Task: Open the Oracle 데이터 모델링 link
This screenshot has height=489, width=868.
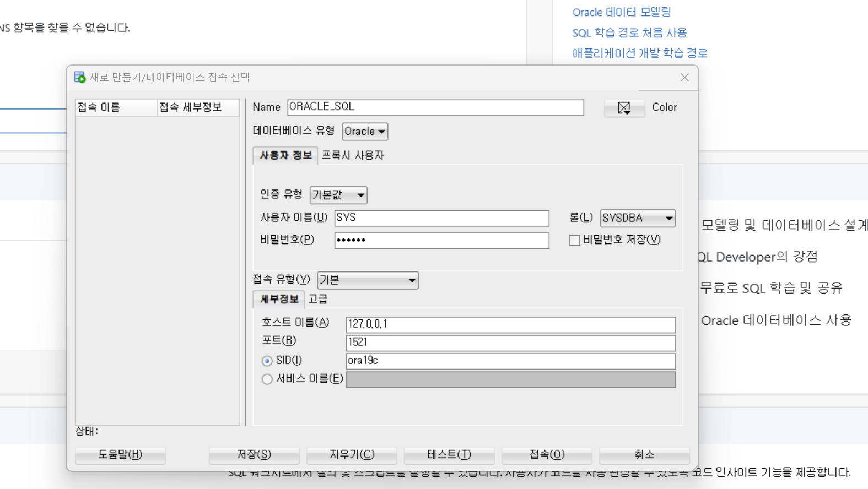Action: [622, 12]
